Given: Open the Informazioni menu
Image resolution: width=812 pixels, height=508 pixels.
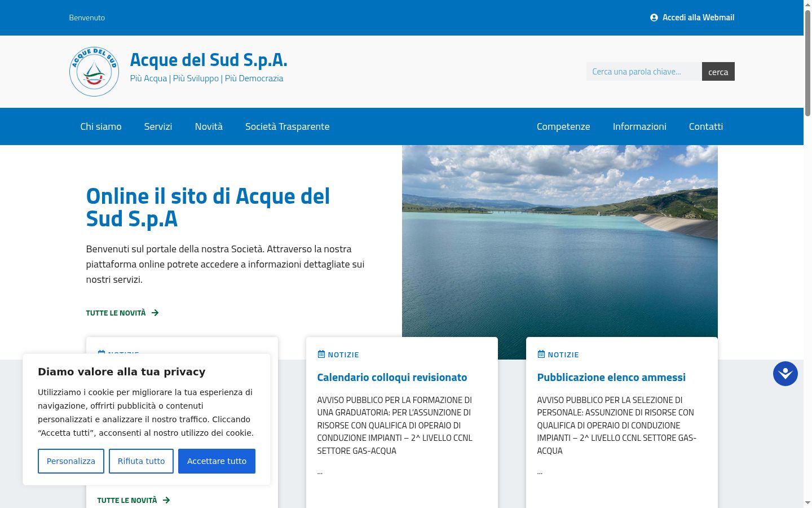Looking at the screenshot, I should click(639, 126).
